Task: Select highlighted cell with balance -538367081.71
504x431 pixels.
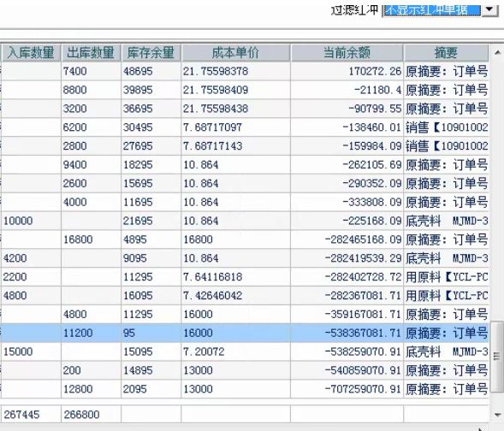Action: [x=347, y=333]
